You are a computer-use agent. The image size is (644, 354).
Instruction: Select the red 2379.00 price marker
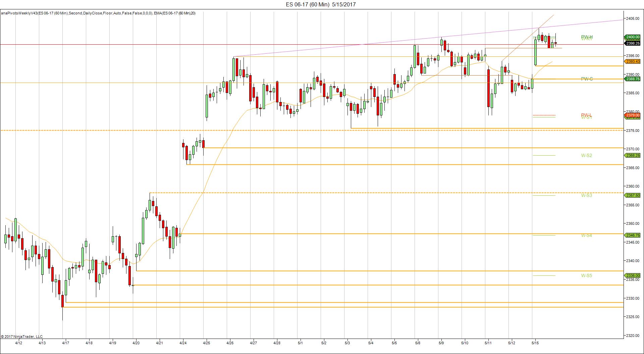click(x=632, y=115)
